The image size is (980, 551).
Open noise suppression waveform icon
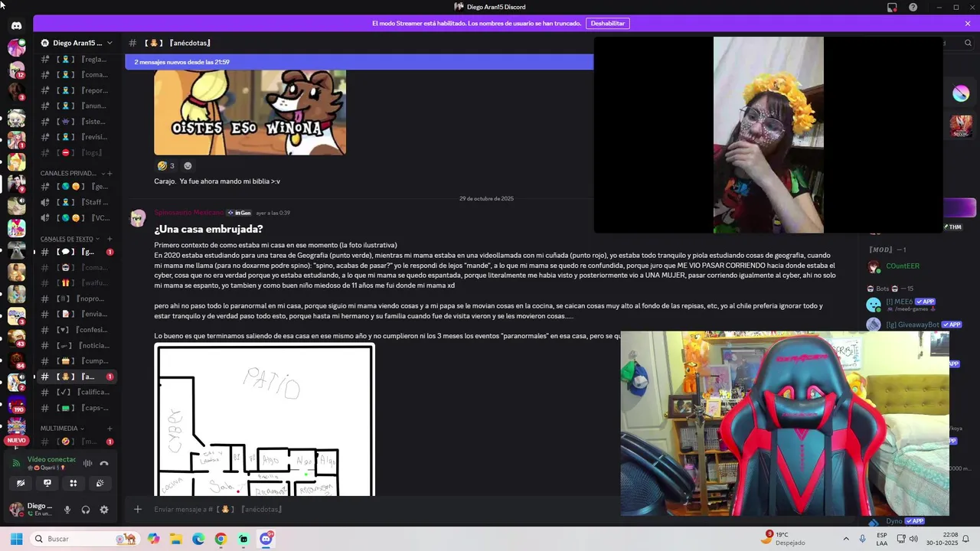[87, 463]
